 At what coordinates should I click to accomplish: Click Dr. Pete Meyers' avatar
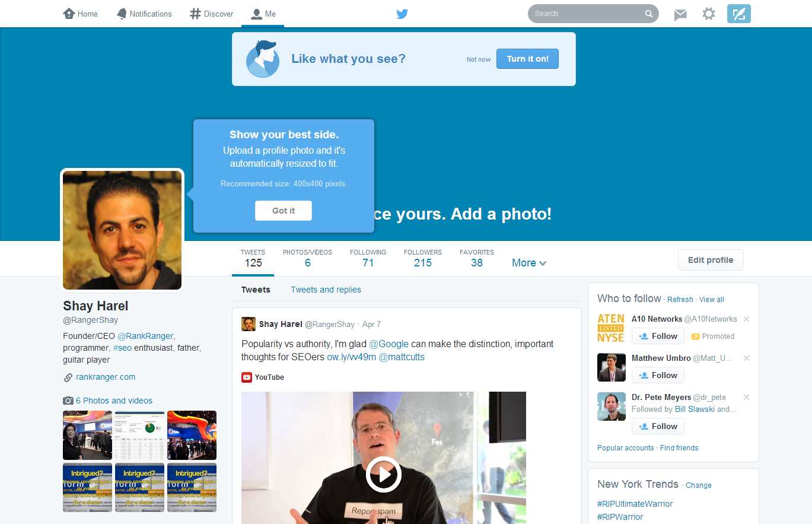click(x=611, y=407)
